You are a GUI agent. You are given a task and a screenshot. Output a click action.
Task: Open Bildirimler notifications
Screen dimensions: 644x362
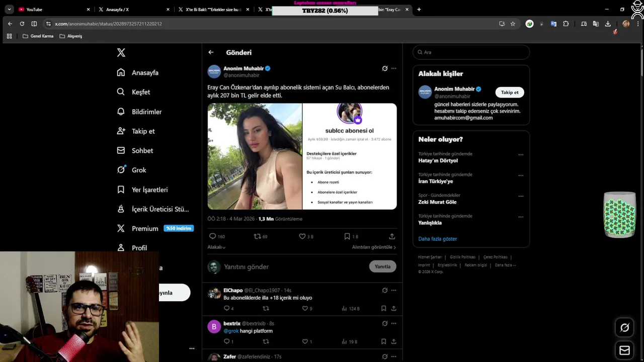pyautogui.click(x=139, y=112)
